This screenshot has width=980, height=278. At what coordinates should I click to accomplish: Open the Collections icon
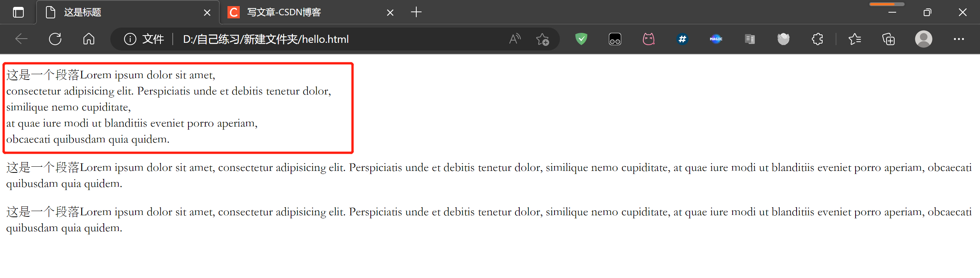[x=888, y=39]
